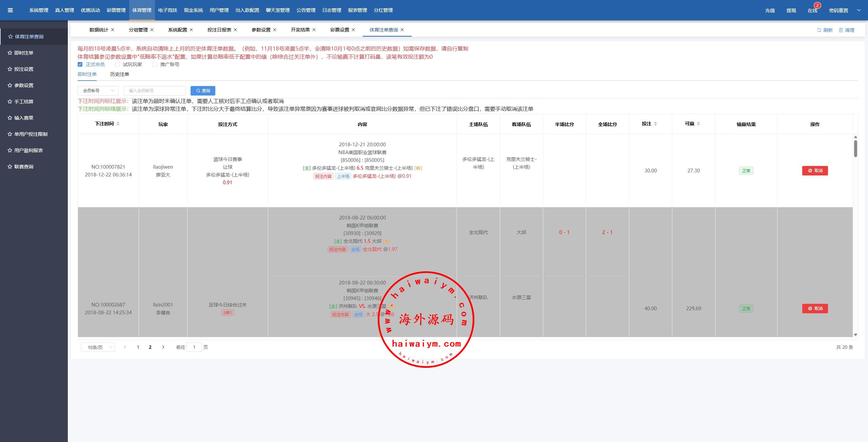Sort by 可赢 column arrows
868x442 pixels.
[698, 124]
